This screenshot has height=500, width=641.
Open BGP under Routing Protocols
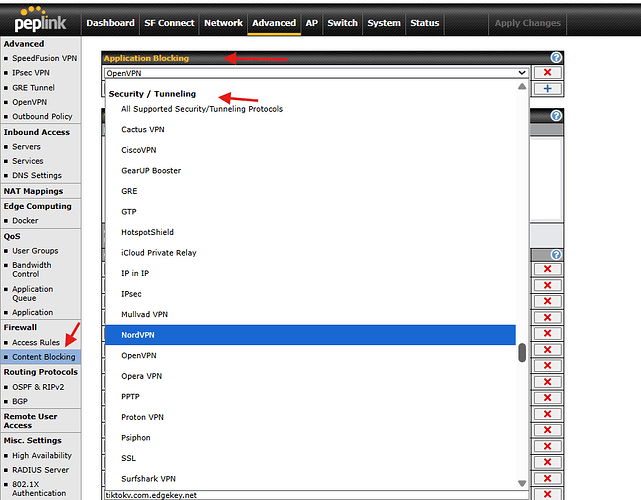pos(20,401)
